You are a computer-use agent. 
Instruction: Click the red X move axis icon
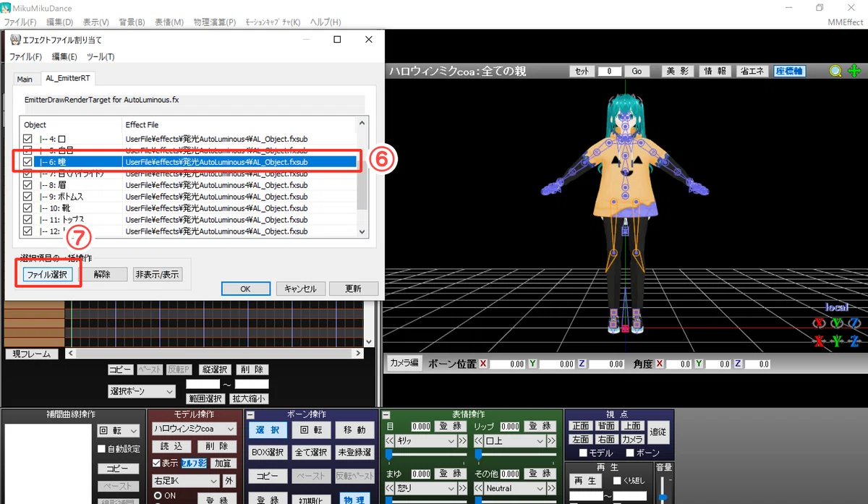[x=819, y=340]
